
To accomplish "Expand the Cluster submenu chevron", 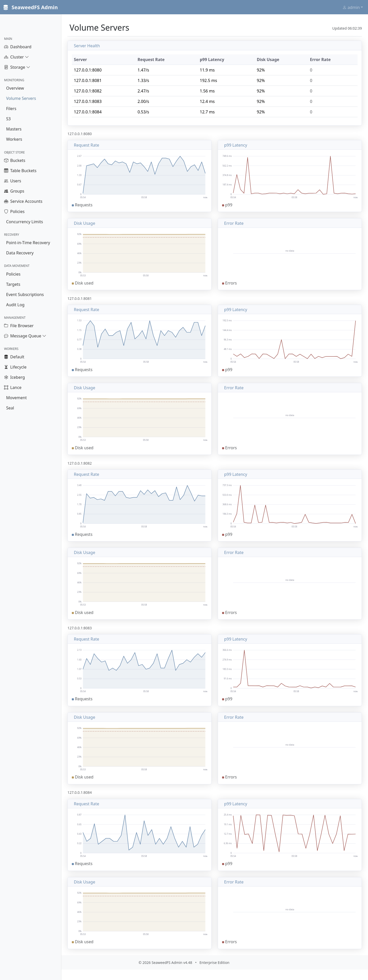I will (27, 57).
